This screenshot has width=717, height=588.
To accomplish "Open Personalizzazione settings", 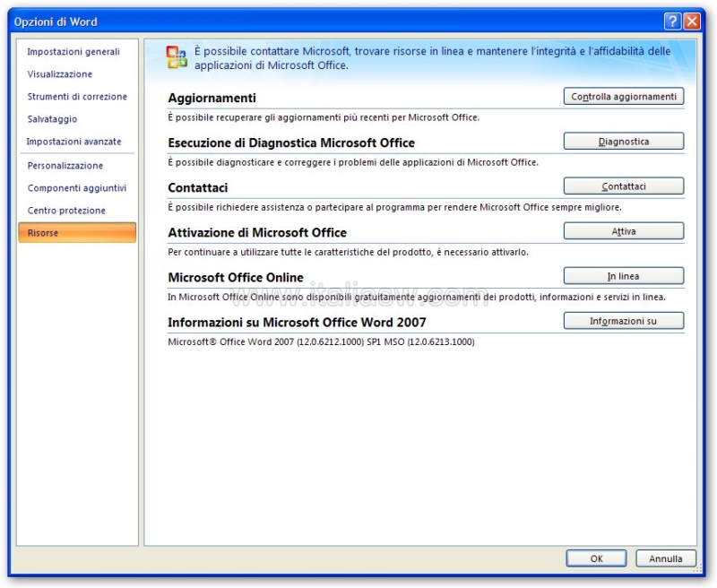I will point(65,166).
